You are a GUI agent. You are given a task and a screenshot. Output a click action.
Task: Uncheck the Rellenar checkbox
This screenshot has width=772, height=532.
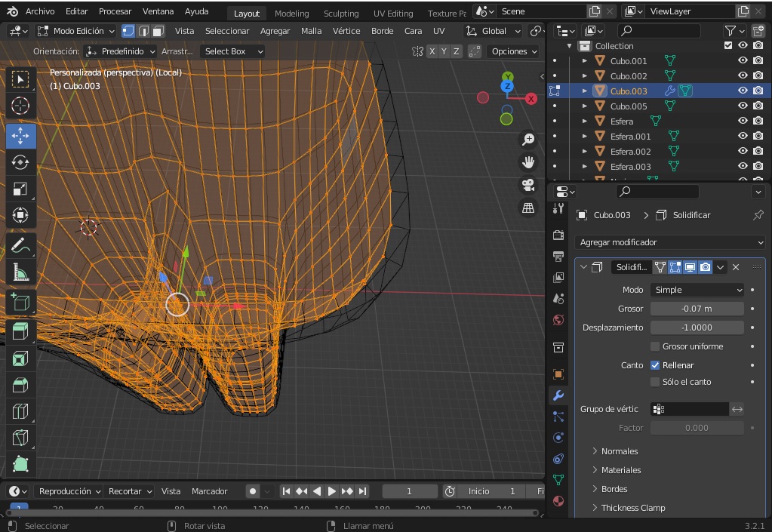[x=655, y=365]
